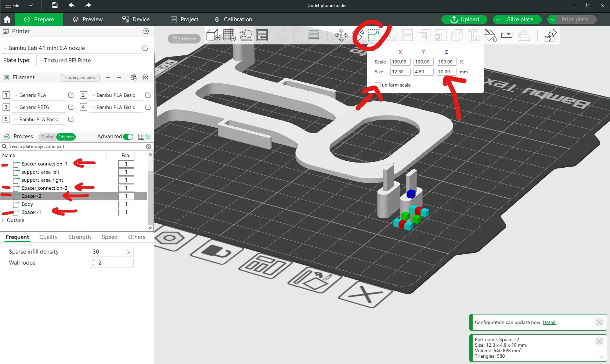Open the Strength settings tab
The image size is (610, 364).
tap(79, 237)
